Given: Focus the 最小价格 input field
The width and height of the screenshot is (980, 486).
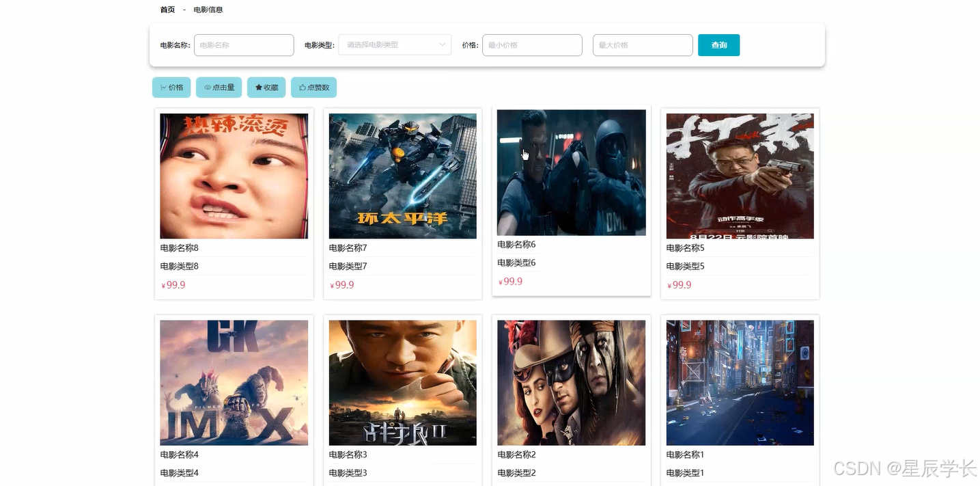Looking at the screenshot, I should pos(532,45).
